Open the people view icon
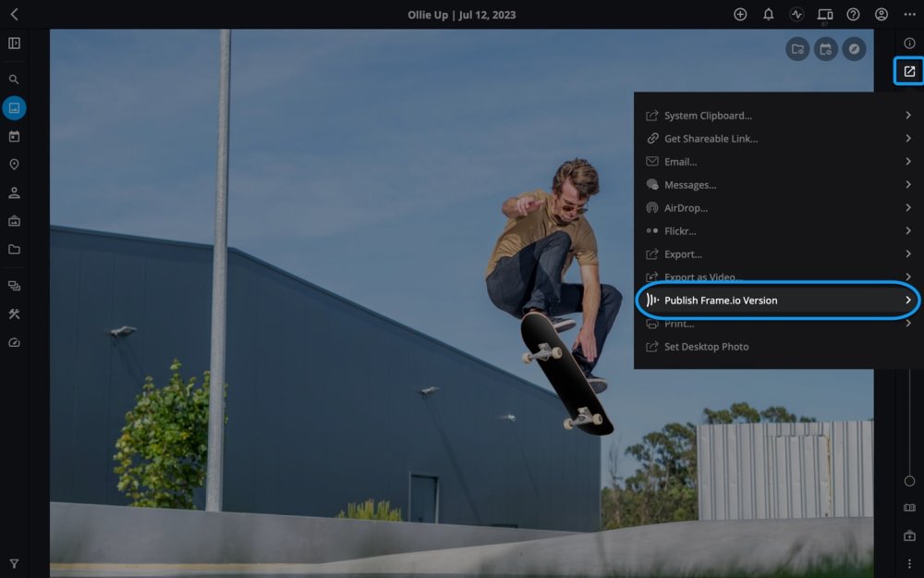This screenshot has height=578, width=924. pos(14,193)
